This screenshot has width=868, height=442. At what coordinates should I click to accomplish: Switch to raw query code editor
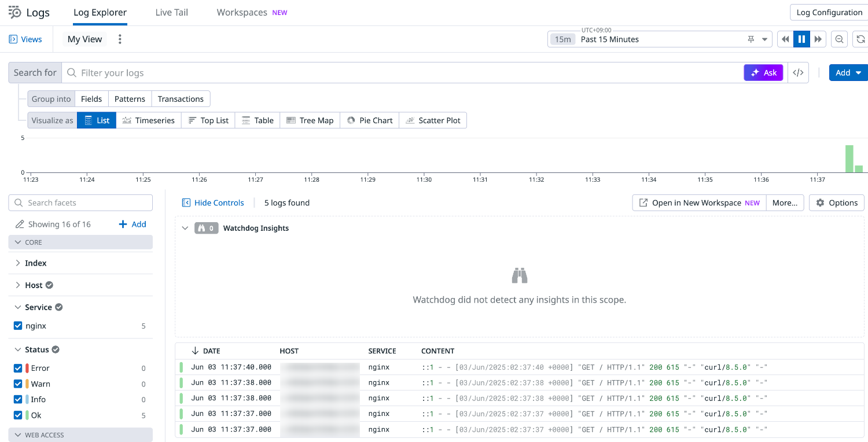coord(798,73)
